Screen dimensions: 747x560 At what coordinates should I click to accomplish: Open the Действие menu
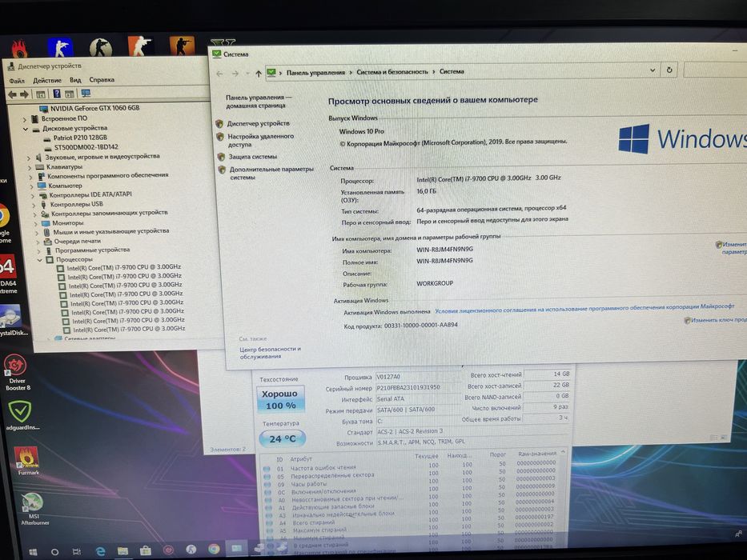tap(46, 81)
